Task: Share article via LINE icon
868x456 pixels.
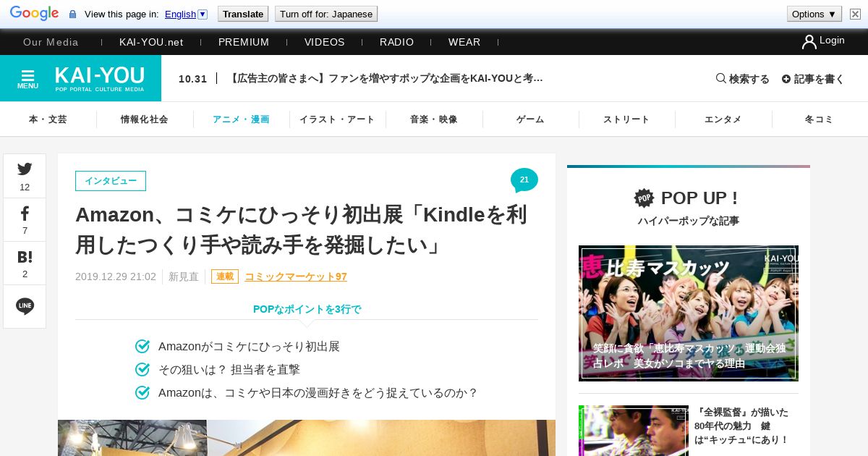Action: click(x=25, y=306)
